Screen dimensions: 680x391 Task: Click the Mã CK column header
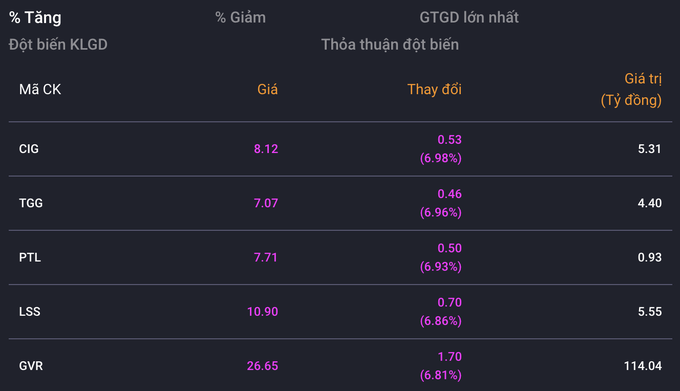click(40, 89)
